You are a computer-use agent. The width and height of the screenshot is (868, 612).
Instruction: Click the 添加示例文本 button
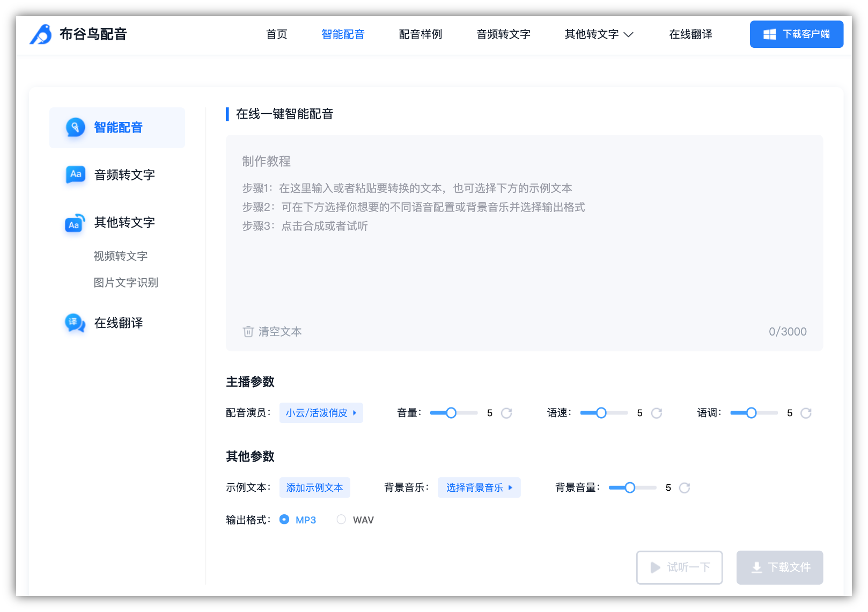coord(315,487)
